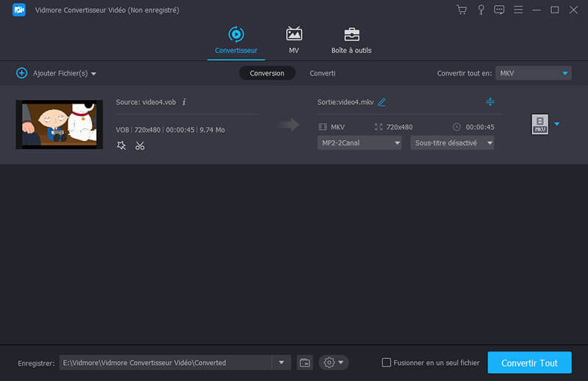Viewport: 588px width, 381px height.
Task: Rename output with the pencil icon
Action: [381, 102]
